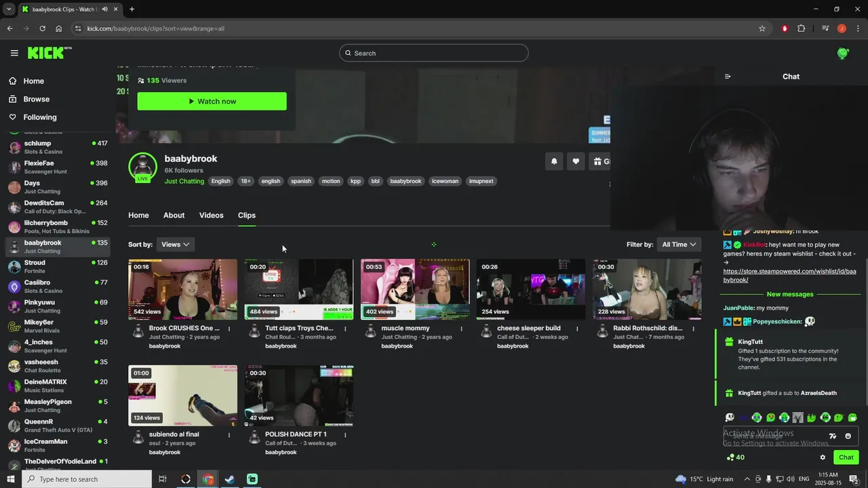Screen dimensions: 868x488
Task: Open Windows notification center
Action: click(854, 479)
